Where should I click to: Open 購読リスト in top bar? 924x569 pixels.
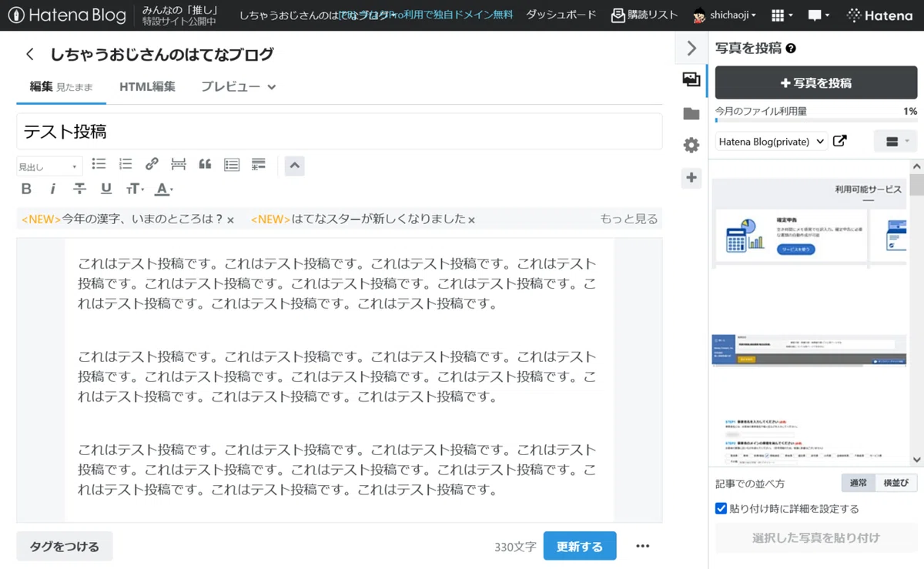(644, 15)
